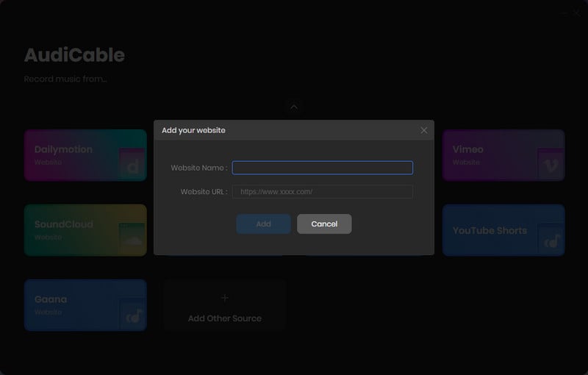The height and width of the screenshot is (375, 588).
Task: Open the SoundCloud source card
Action: tap(85, 230)
